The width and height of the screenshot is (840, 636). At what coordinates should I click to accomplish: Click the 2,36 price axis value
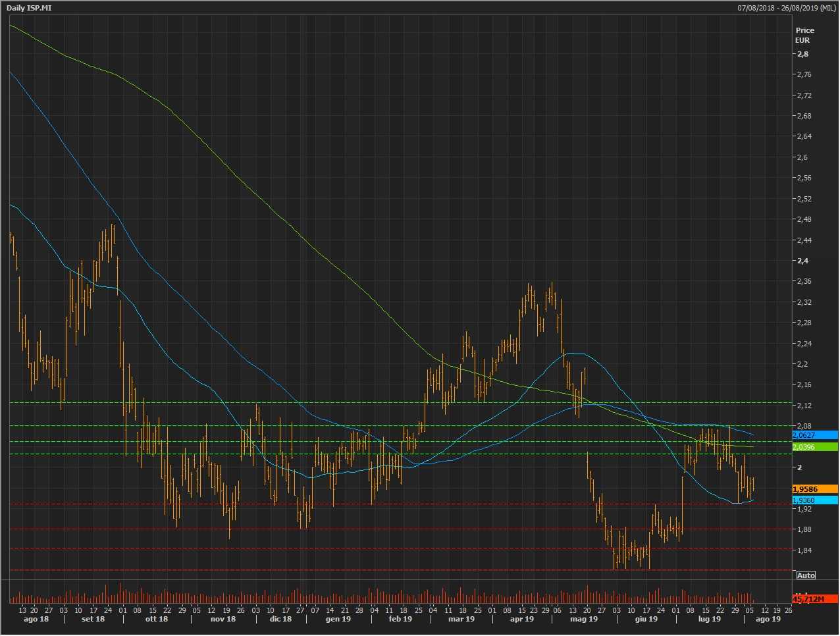pyautogui.click(x=804, y=281)
